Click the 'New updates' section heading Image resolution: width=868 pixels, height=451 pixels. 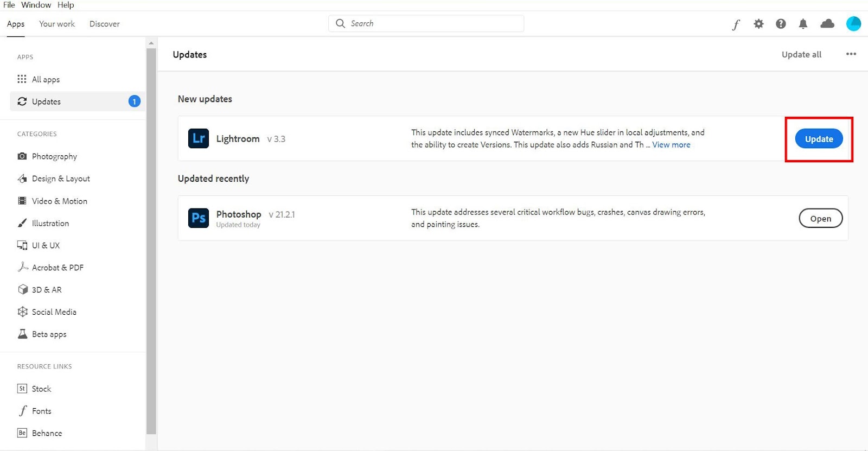[x=205, y=99]
